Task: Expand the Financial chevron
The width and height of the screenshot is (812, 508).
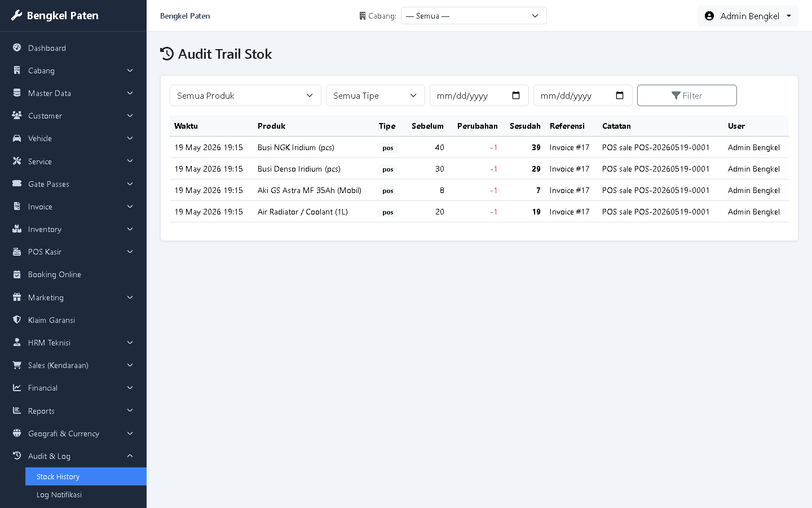Action: click(x=130, y=388)
